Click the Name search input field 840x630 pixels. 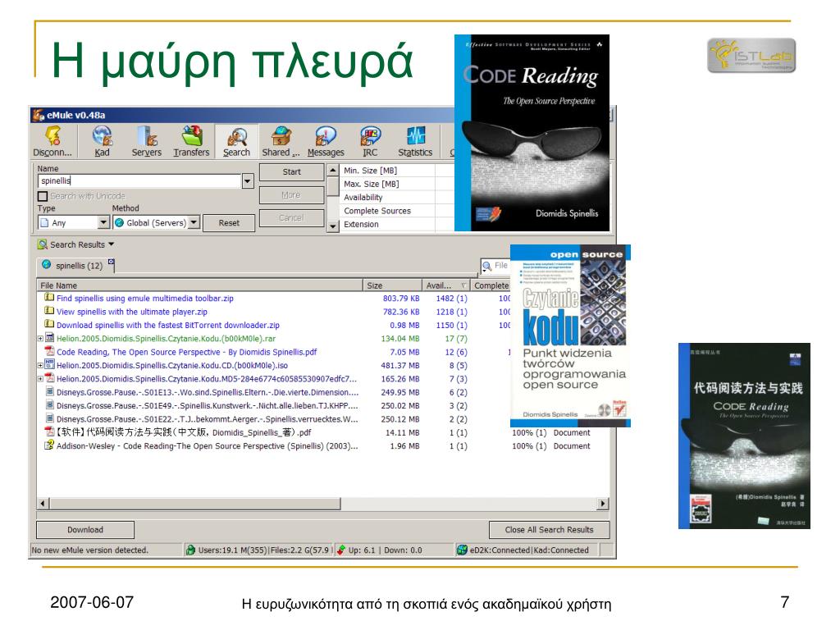pos(139,181)
